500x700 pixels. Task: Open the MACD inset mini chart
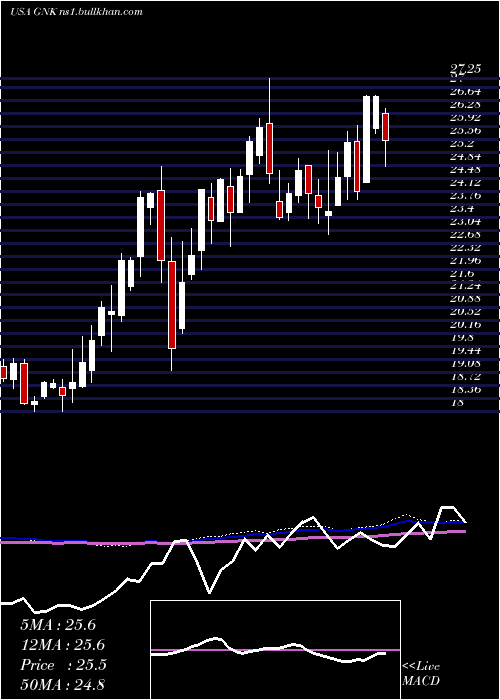coord(275,650)
